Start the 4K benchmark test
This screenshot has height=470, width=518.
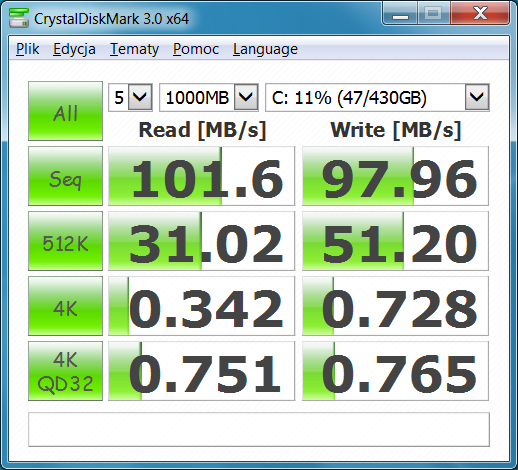(x=65, y=306)
